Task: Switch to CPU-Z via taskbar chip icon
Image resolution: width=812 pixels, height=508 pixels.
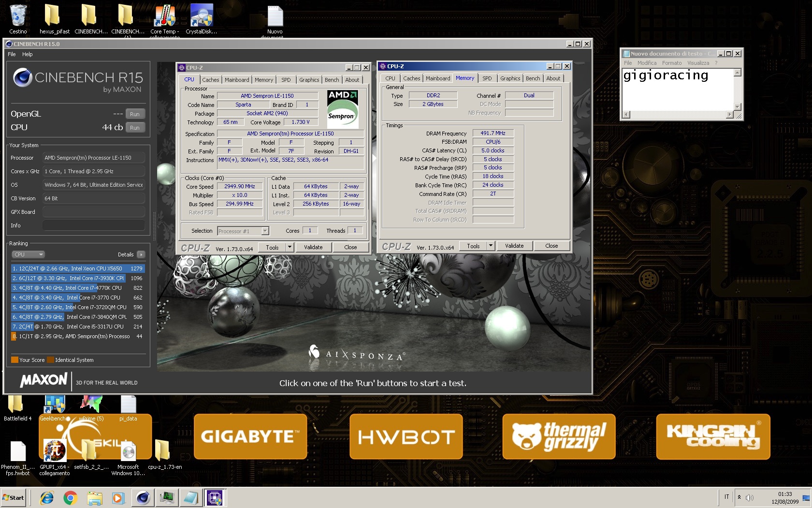Action: click(214, 497)
